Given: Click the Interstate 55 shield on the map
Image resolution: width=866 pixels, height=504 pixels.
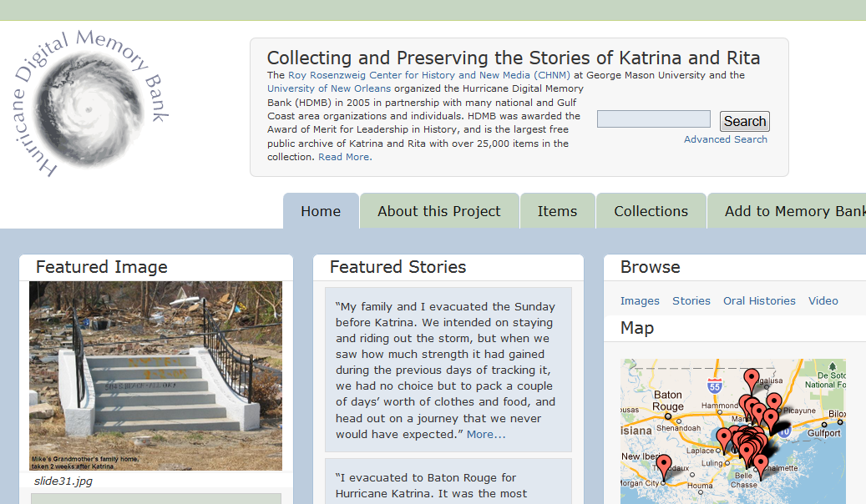Looking at the screenshot, I should pos(715,386).
